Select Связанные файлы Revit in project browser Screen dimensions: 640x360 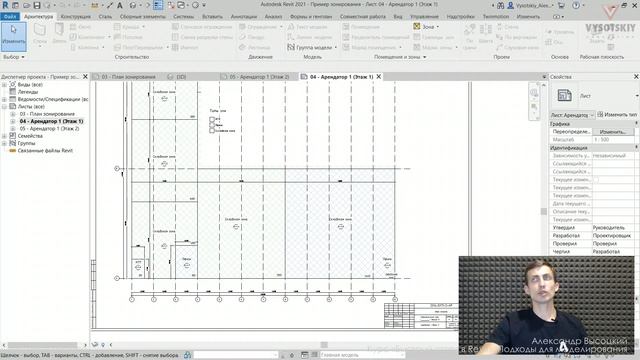coord(45,151)
